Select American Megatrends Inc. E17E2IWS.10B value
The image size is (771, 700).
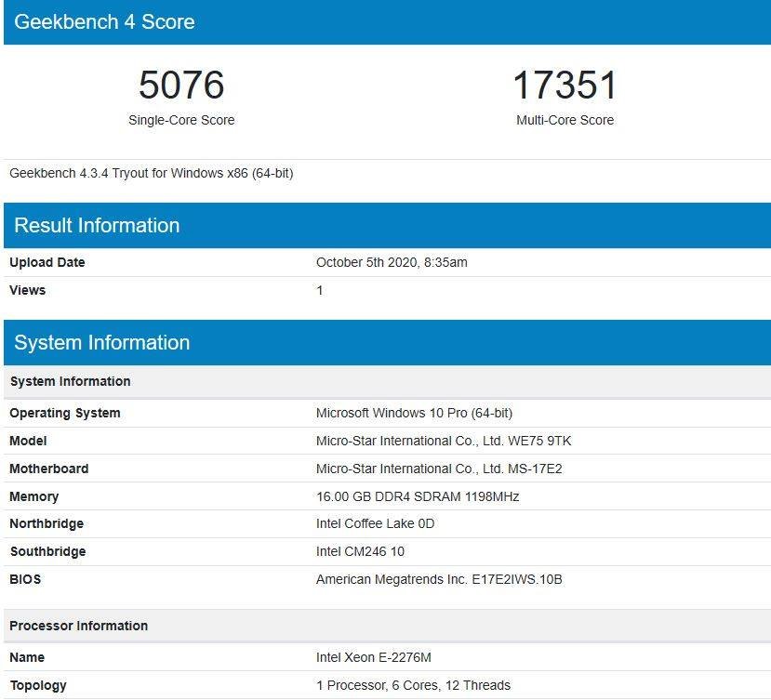[x=439, y=579]
